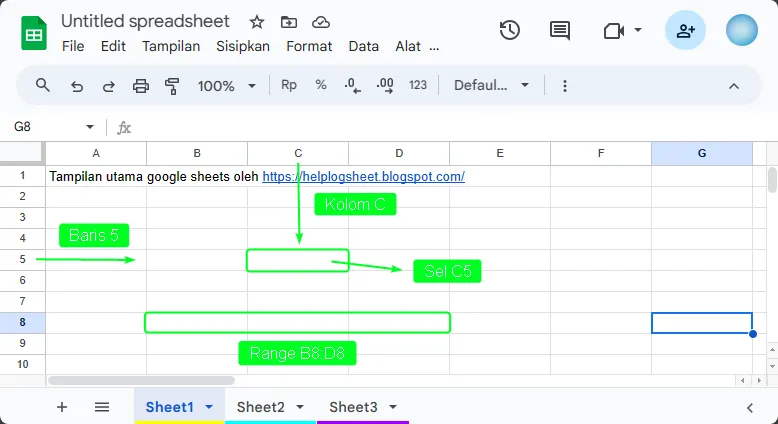
Task: Open Sheet1 tab options arrow
Action: [x=209, y=407]
